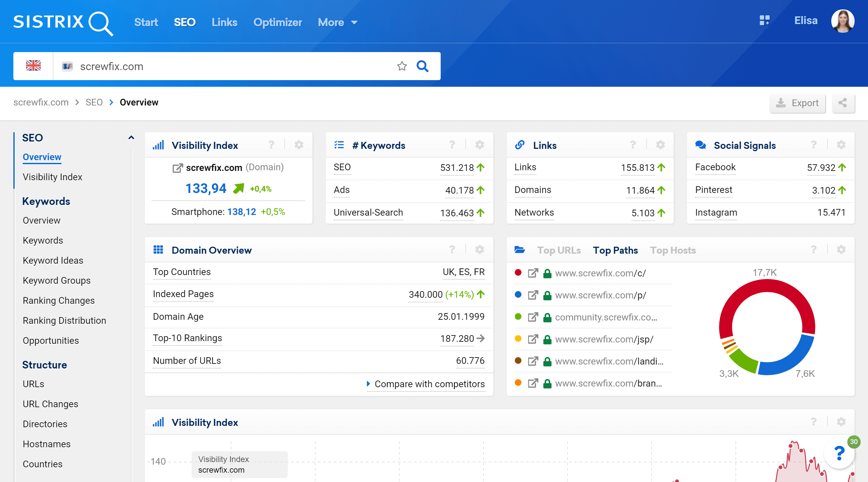Click the www.screwfix.com/bran... path link
868x482 pixels.
click(608, 383)
